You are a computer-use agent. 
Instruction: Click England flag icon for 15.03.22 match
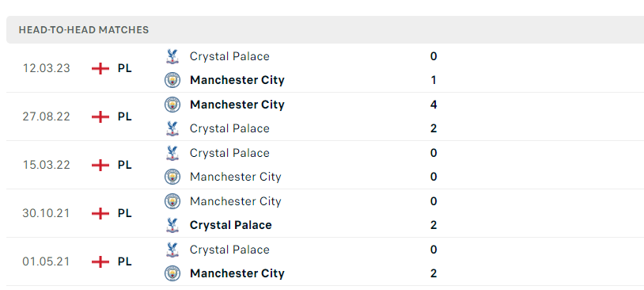tap(100, 165)
